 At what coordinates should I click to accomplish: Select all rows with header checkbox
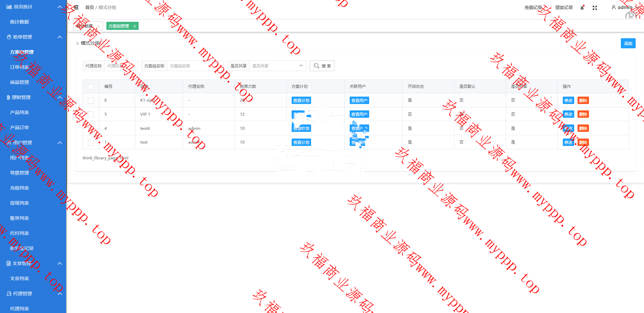(91, 87)
